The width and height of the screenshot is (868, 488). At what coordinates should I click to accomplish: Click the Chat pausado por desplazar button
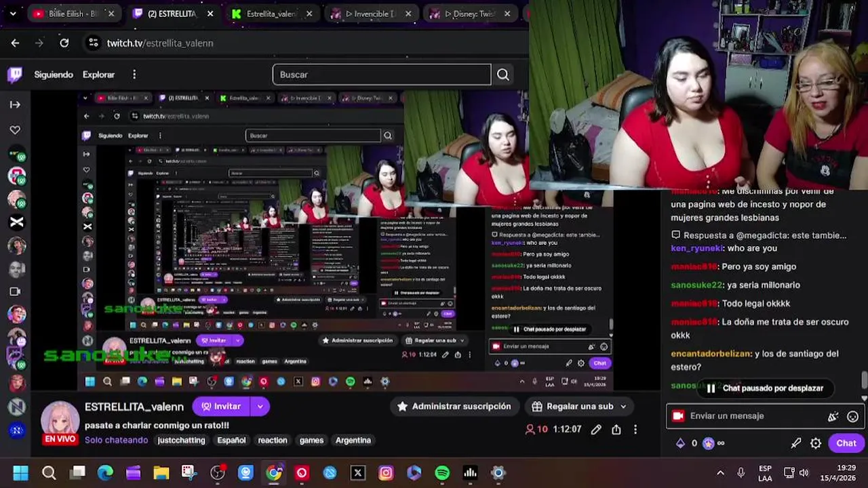click(765, 388)
